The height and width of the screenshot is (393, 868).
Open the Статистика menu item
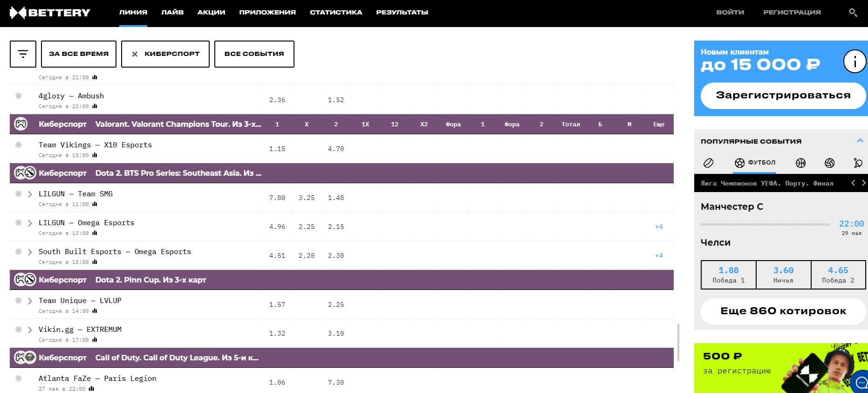pos(335,13)
